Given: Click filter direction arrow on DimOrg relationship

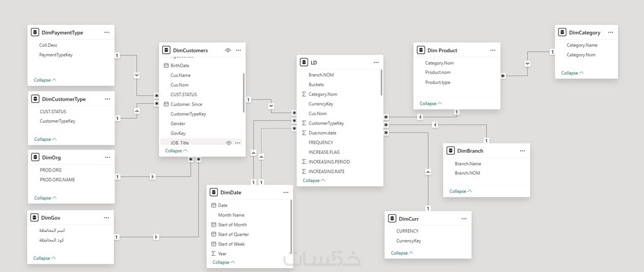Looking at the screenshot, I should point(153,177).
